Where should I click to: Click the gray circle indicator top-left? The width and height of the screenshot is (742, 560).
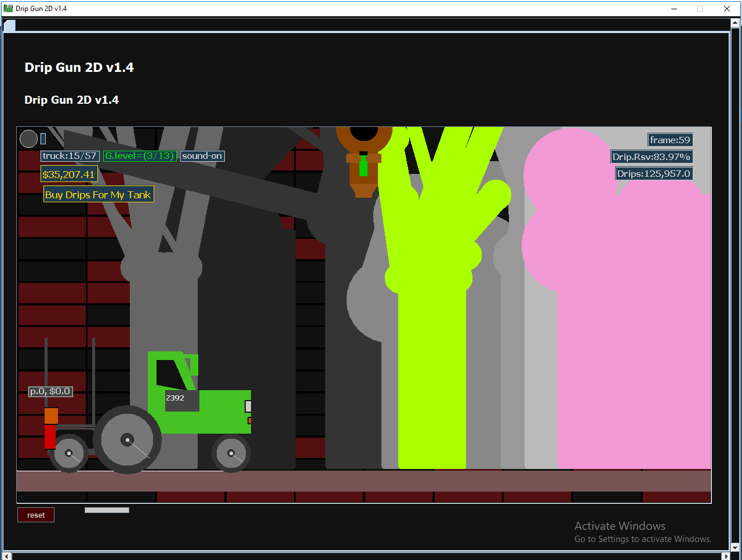28,139
